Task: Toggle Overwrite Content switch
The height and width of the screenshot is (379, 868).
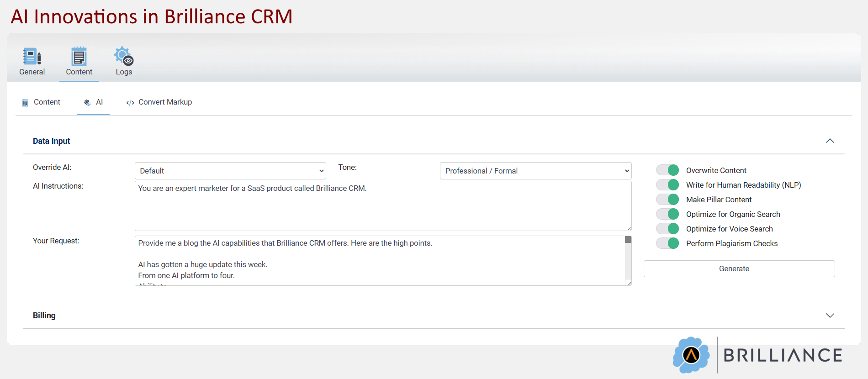Action: [667, 170]
